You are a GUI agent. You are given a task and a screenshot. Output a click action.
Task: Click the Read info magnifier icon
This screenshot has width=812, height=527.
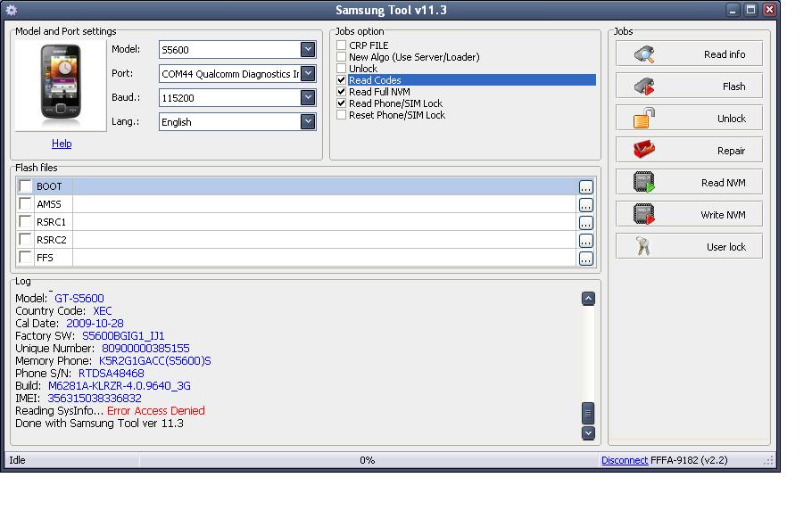pos(644,54)
